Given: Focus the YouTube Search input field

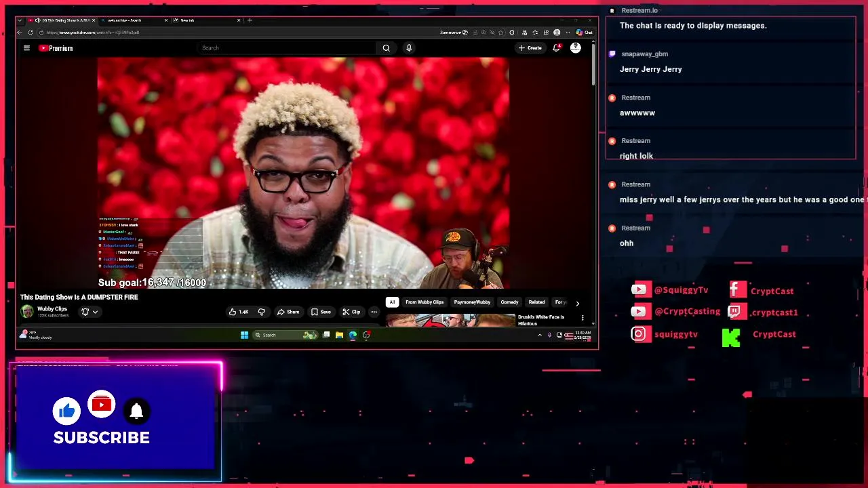Looking at the screenshot, I should tap(286, 48).
